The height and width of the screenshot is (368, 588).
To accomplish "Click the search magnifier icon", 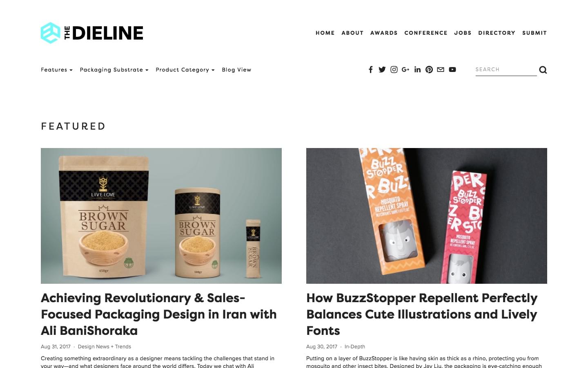I will [543, 70].
